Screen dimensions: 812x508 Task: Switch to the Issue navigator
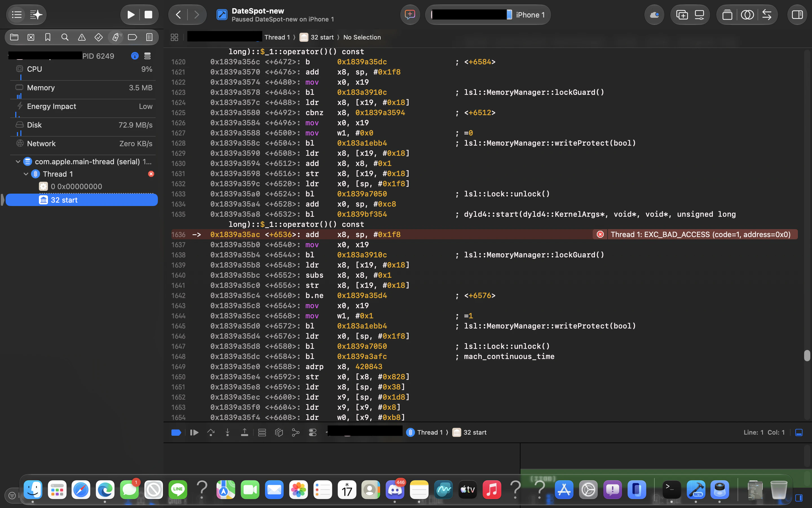[81, 37]
